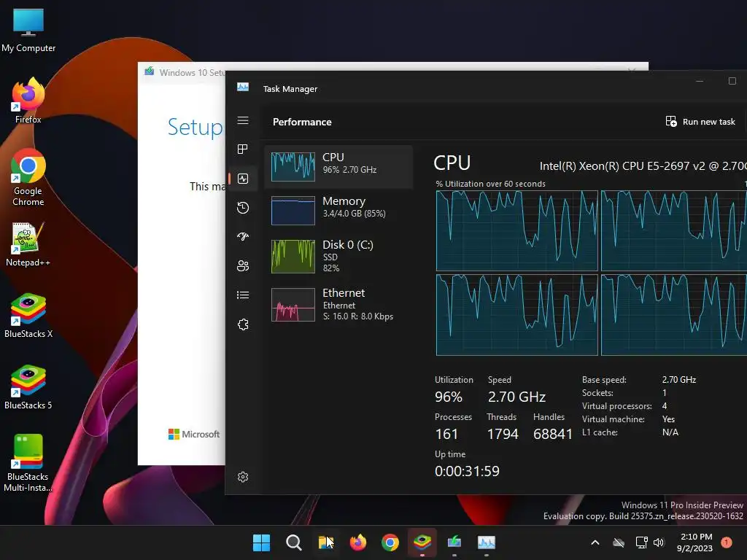Click the Up time value 0:00:31:59

click(x=467, y=471)
